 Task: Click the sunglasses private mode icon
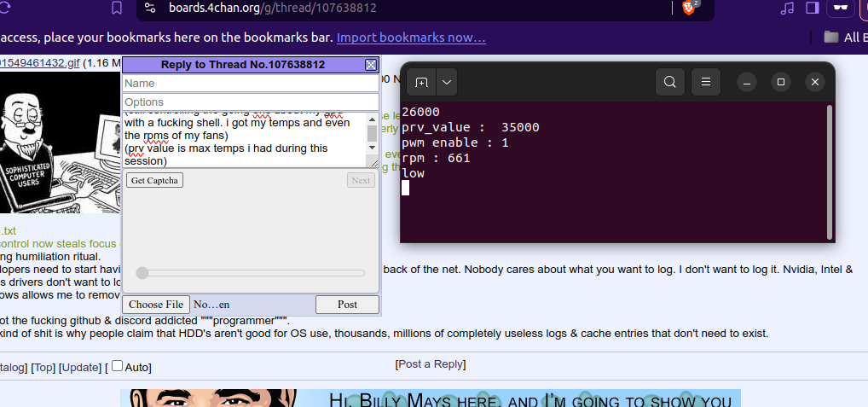(x=841, y=8)
